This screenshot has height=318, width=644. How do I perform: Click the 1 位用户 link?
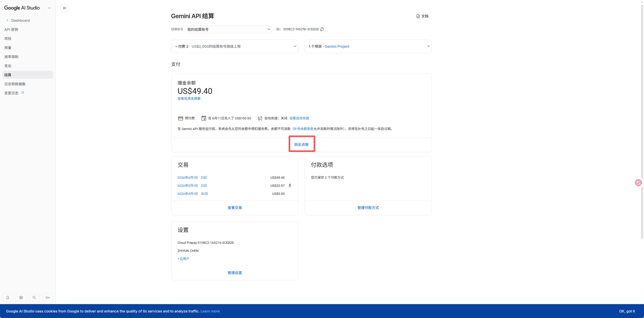[x=183, y=259]
